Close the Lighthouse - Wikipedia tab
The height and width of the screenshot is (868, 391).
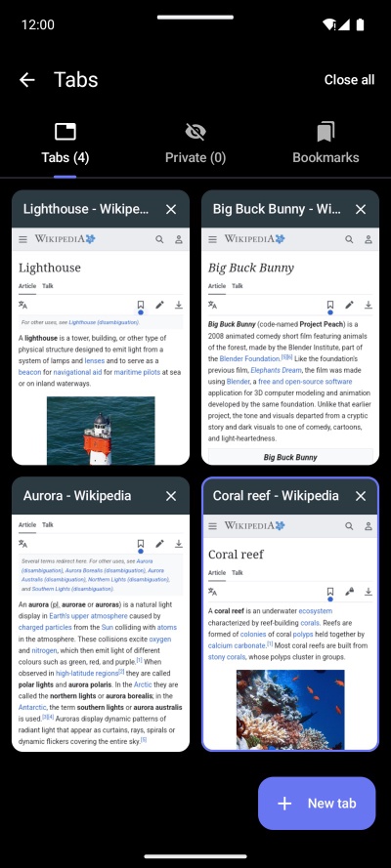point(171,209)
